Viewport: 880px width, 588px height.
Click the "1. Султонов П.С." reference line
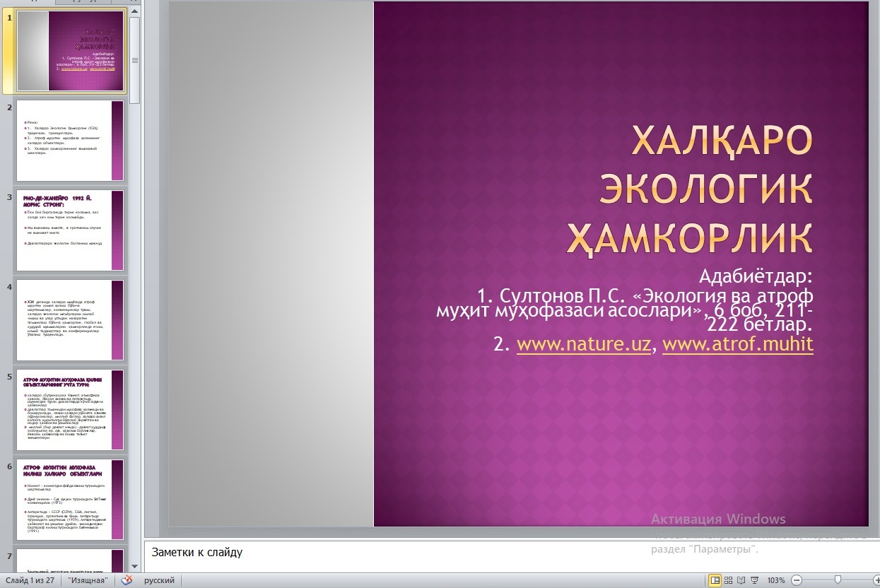click(625, 312)
